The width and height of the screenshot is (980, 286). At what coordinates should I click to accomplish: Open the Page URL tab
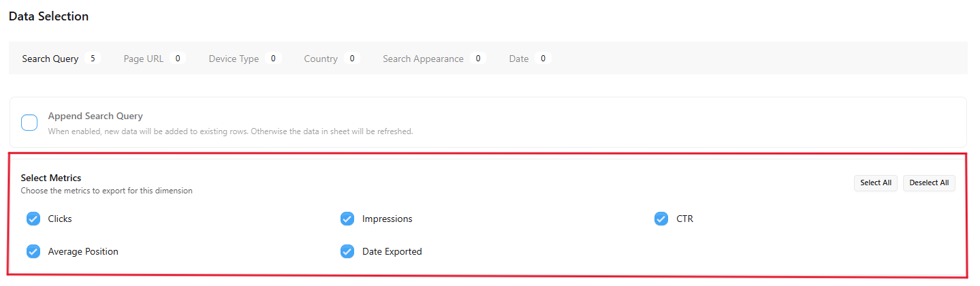point(154,59)
